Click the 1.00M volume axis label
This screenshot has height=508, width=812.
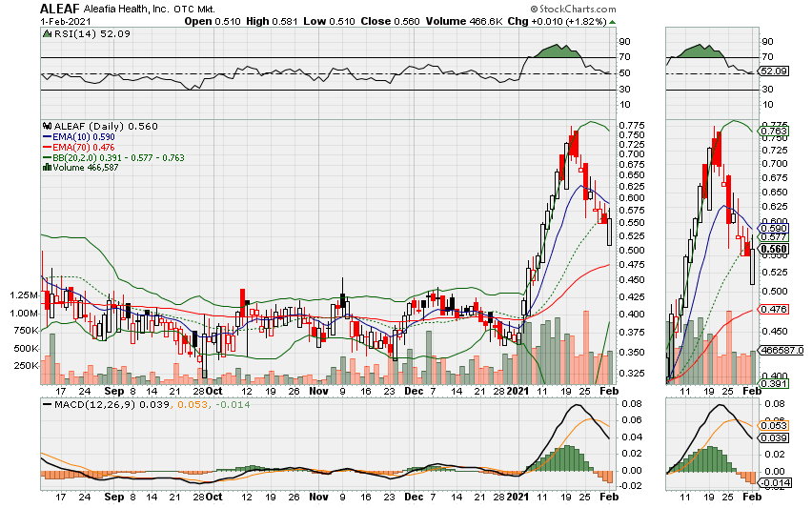point(24,314)
